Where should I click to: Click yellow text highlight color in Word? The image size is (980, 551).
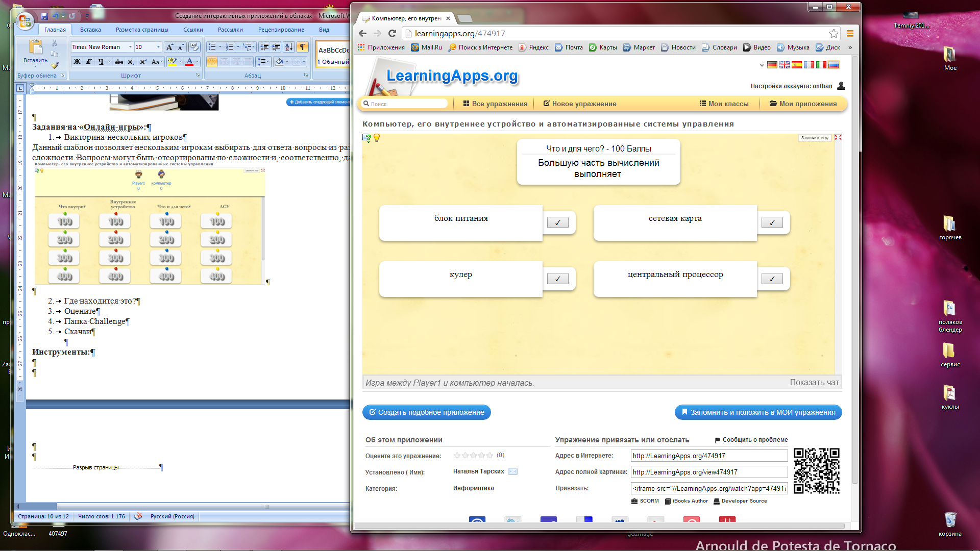pos(173,62)
